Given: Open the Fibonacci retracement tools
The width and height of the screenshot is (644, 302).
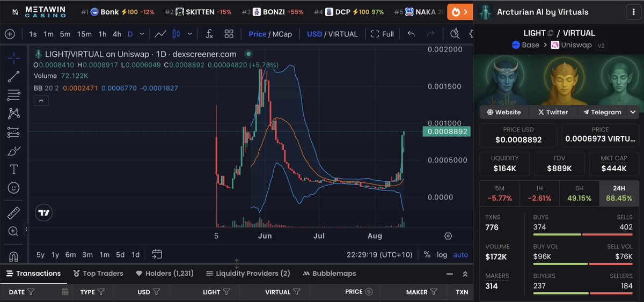Looking at the screenshot, I should [x=14, y=95].
